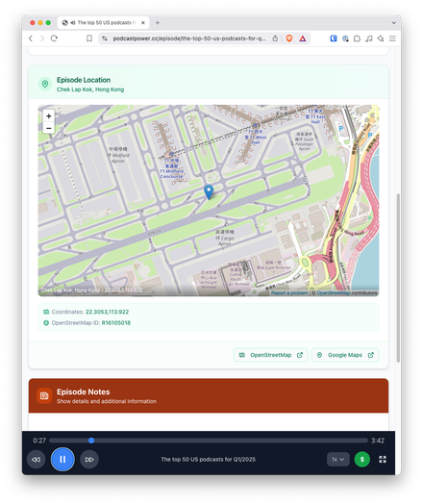Click the Report a problem link
This screenshot has height=504, width=423.
[289, 292]
